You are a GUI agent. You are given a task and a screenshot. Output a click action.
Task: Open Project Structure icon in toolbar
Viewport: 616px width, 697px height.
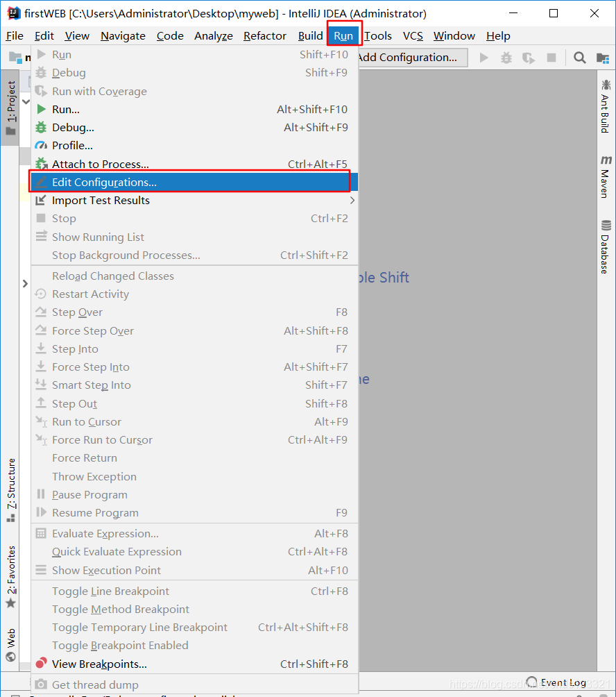point(603,58)
